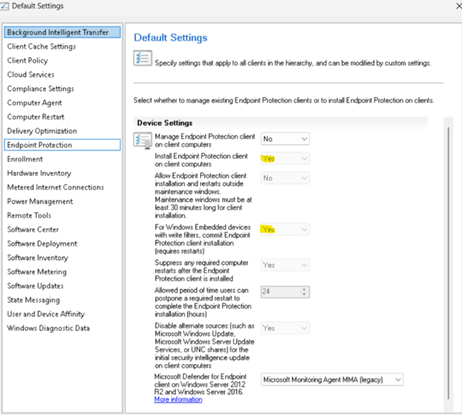Open State Messaging settings
Image resolution: width=462 pixels, height=415 pixels.
(33, 300)
